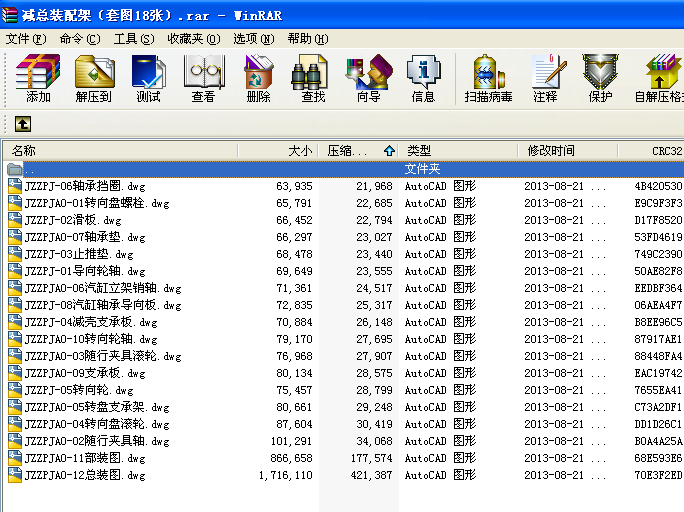
Task: Select file JZZPJA0-01转向盘螺栓.dwg
Action: pos(97,203)
